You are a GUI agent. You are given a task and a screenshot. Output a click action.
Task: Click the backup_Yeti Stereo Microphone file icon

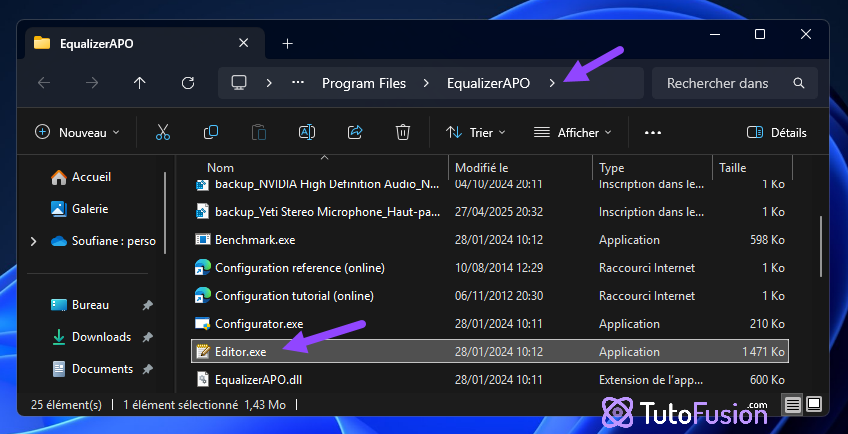(x=203, y=211)
